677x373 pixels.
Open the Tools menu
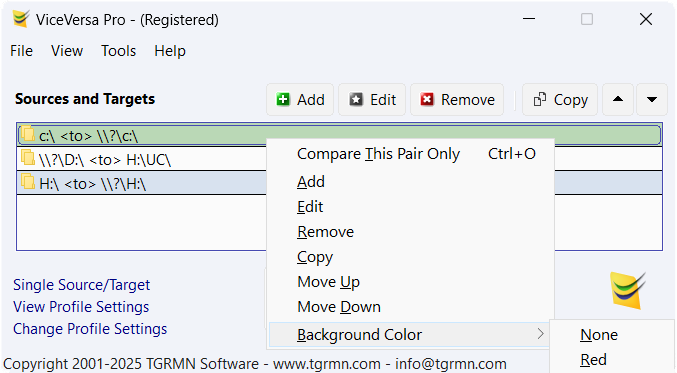click(x=118, y=51)
